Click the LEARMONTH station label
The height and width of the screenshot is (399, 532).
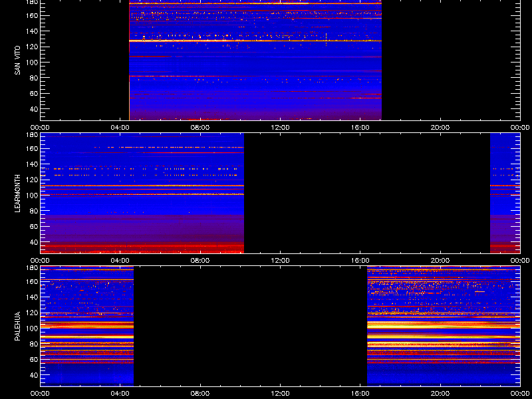tap(17, 194)
